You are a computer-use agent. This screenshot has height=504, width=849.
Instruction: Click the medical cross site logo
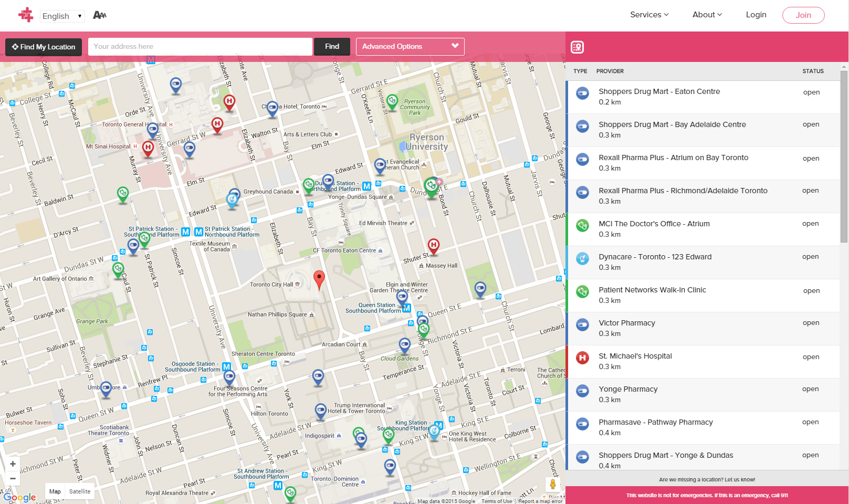pyautogui.click(x=25, y=14)
